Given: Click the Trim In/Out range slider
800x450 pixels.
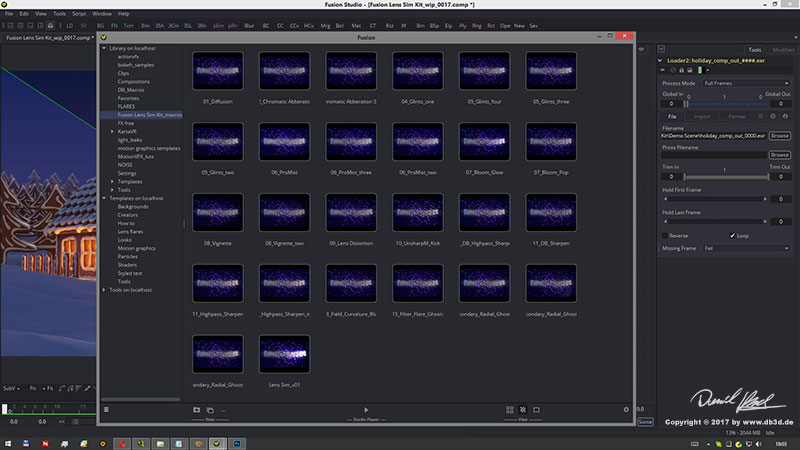Looking at the screenshot, I should click(727, 177).
